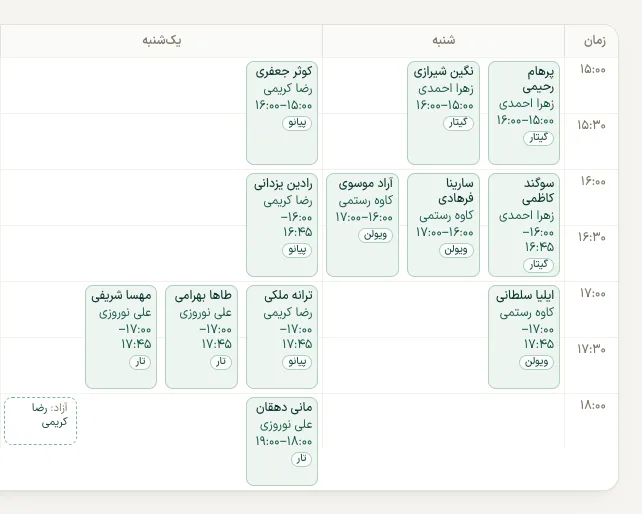Click تار tag on مهسا شریفی card
Screen dimensions: 642x514
click(x=140, y=362)
